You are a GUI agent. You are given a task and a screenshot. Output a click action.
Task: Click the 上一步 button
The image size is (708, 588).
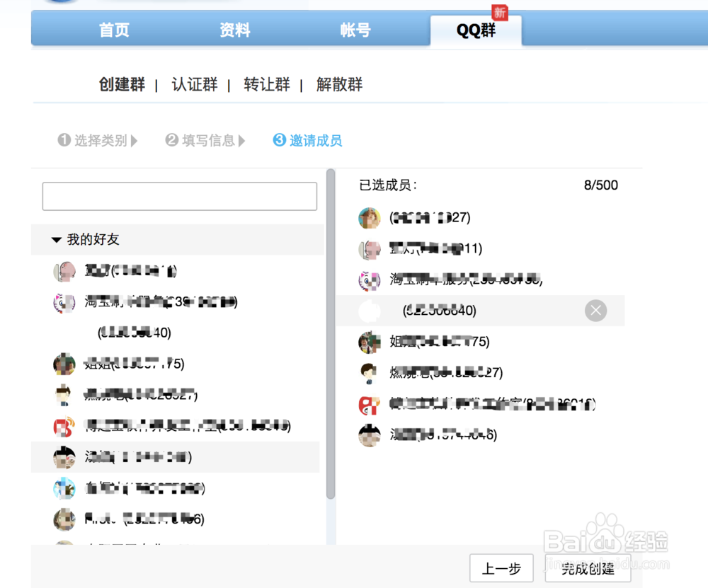[501, 568]
